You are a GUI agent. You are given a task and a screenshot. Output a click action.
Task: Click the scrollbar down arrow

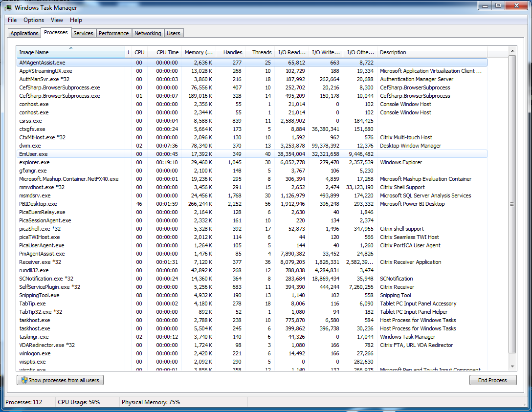[512, 367]
